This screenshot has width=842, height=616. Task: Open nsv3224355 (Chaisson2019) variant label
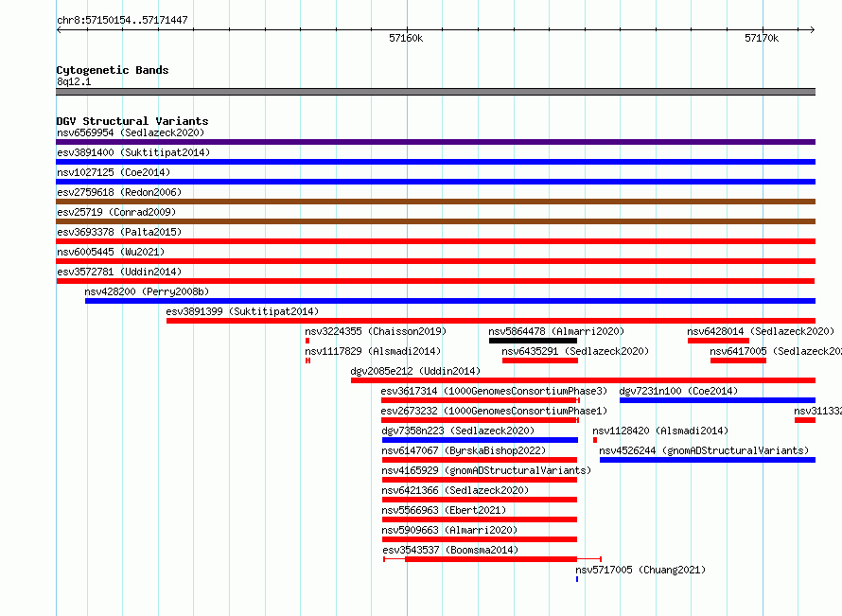click(376, 331)
